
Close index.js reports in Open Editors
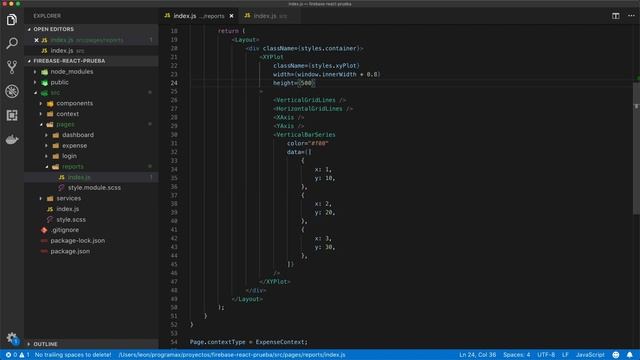point(36,40)
